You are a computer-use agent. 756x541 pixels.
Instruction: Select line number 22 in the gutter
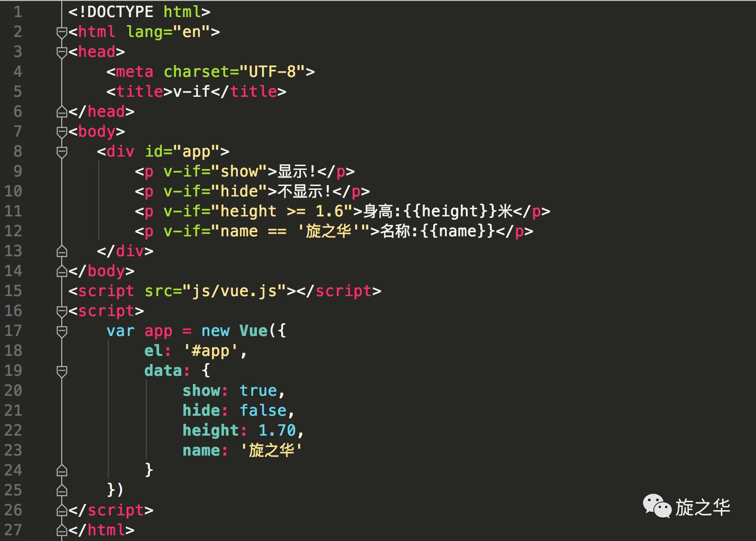click(13, 430)
